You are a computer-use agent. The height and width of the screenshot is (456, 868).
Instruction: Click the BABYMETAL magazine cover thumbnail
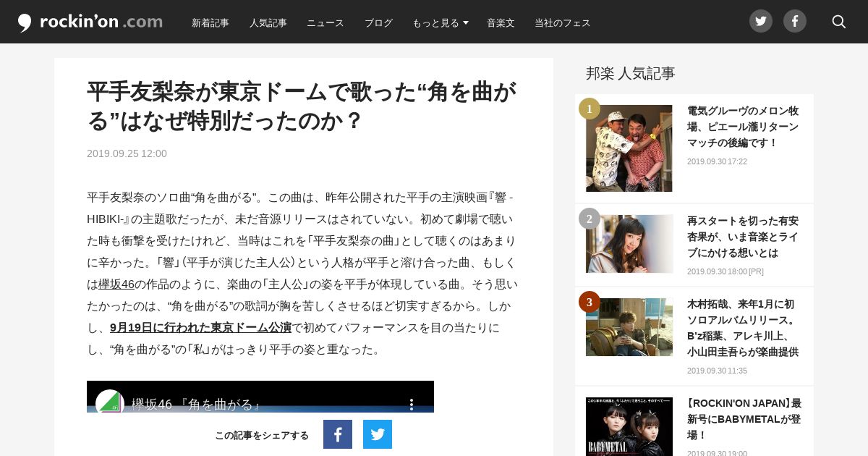[x=629, y=426]
